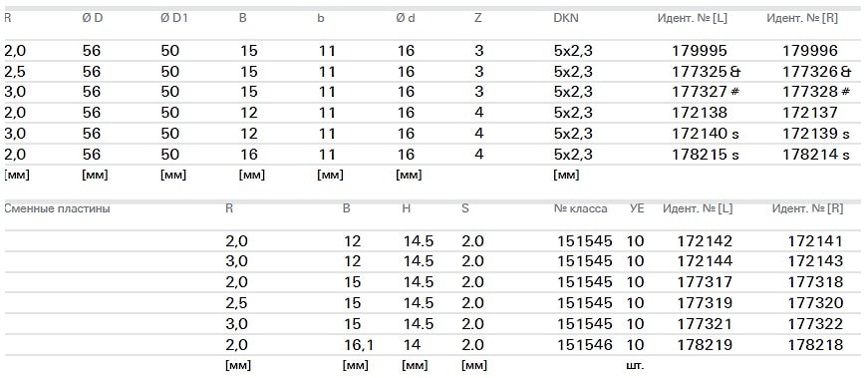Select ident number 172139 s
The height and width of the screenshot is (378, 868).
click(x=816, y=133)
